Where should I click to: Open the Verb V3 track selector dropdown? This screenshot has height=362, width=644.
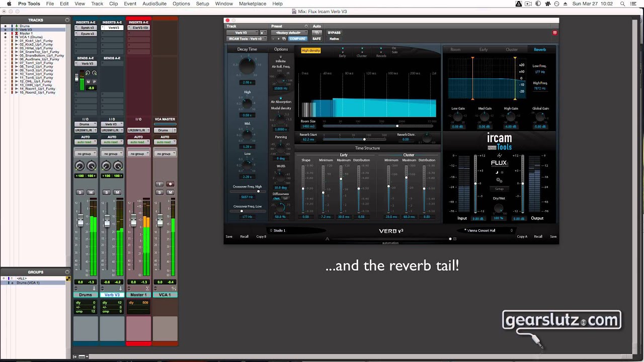243,33
